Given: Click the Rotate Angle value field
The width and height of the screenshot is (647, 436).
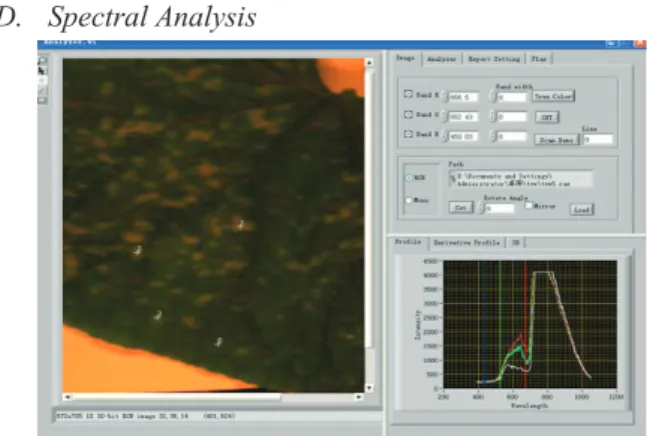Looking at the screenshot, I should coord(500,208).
